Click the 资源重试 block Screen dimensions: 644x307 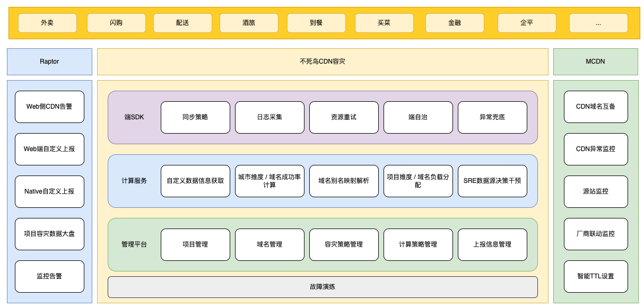[344, 117]
